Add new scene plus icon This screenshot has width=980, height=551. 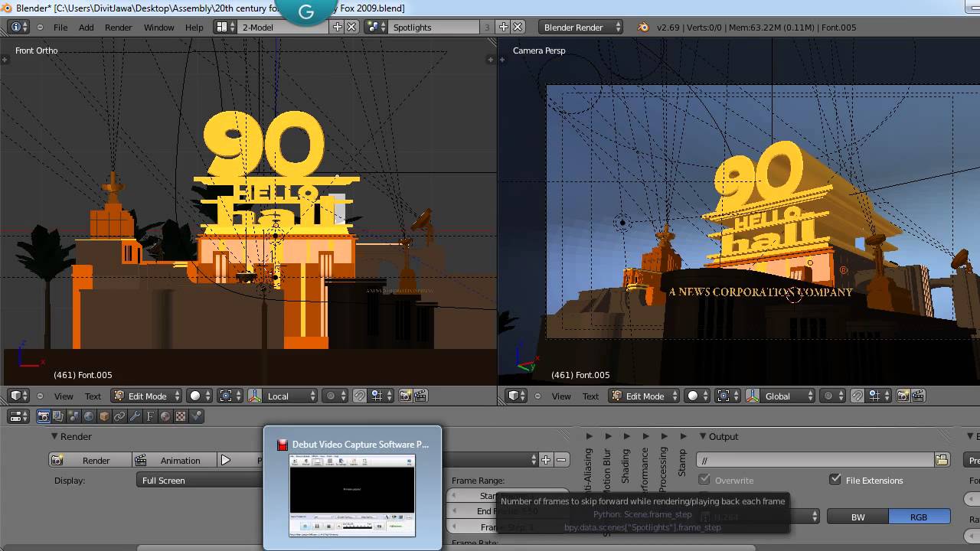tap(504, 27)
